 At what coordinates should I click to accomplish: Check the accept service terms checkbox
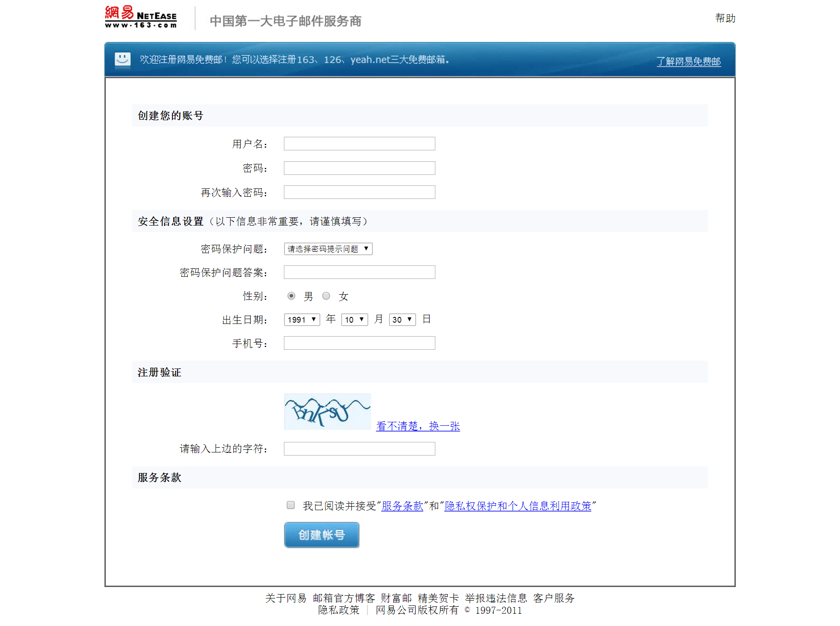[290, 505]
